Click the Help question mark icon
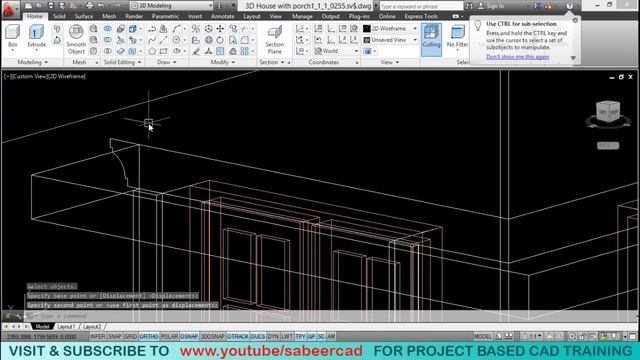Screen dimensions: 640x360 (569, 6)
